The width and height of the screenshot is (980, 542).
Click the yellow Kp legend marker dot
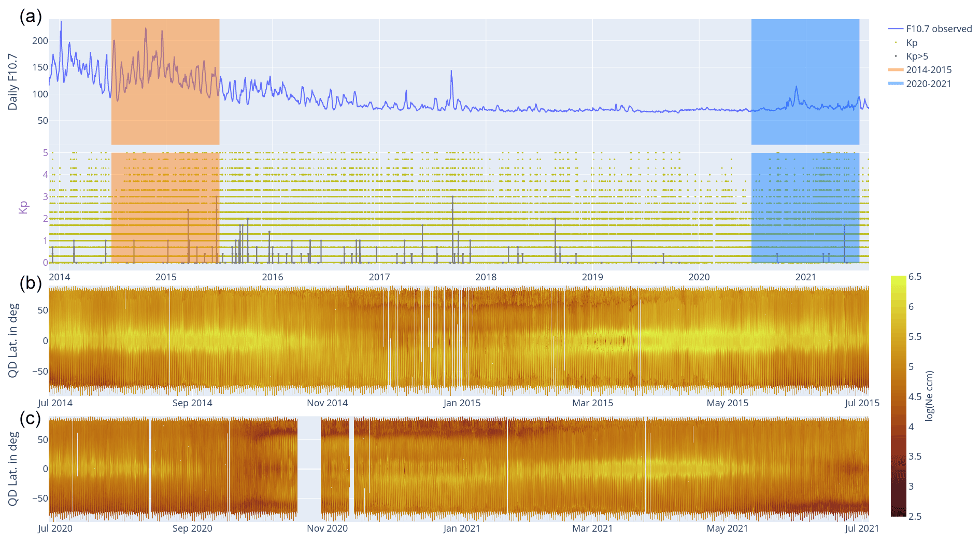pos(896,43)
